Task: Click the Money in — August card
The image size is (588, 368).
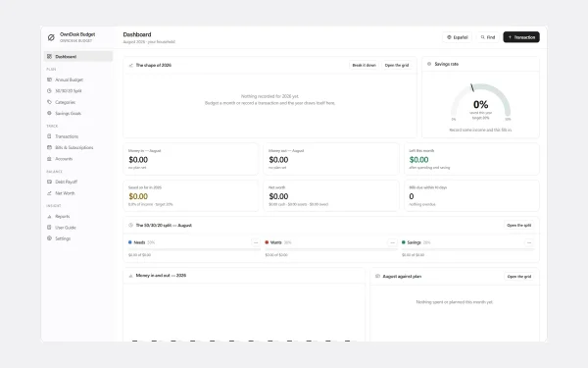Action: coord(191,159)
